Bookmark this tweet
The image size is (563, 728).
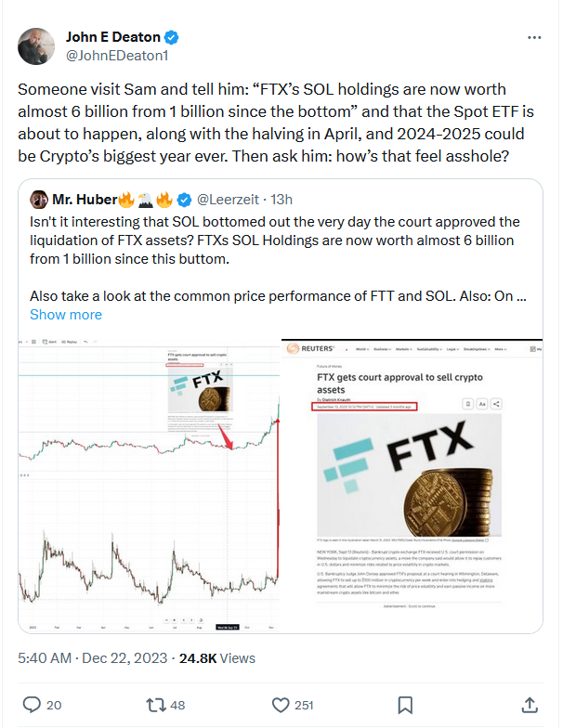[x=406, y=704]
